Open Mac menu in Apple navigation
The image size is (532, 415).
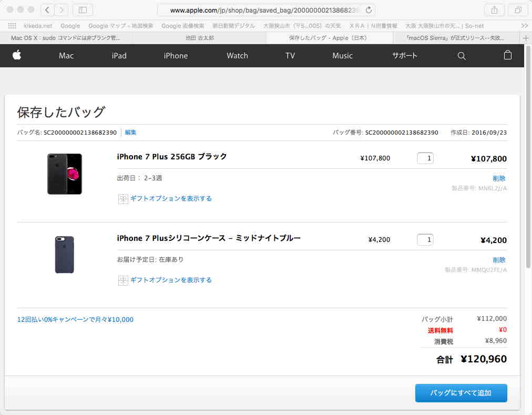(x=66, y=56)
